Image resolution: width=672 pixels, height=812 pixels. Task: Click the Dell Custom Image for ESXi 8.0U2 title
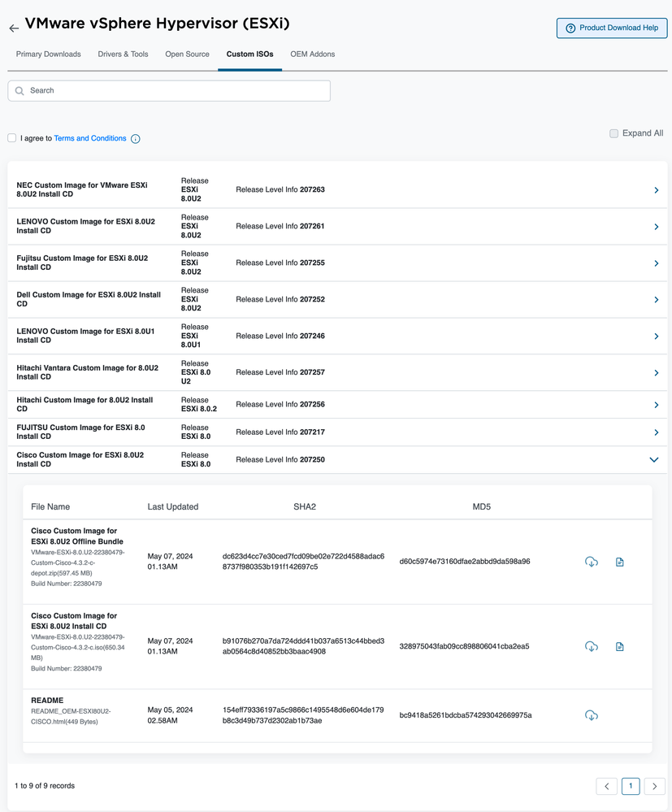pyautogui.click(x=89, y=299)
